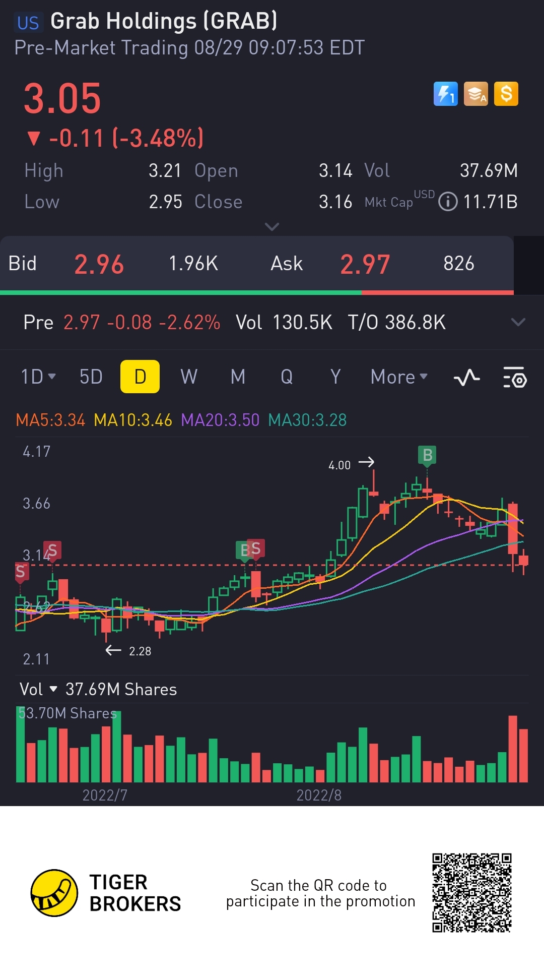Tap the blue lightning bolt badge icon
The height and width of the screenshot is (980, 544).
[446, 94]
